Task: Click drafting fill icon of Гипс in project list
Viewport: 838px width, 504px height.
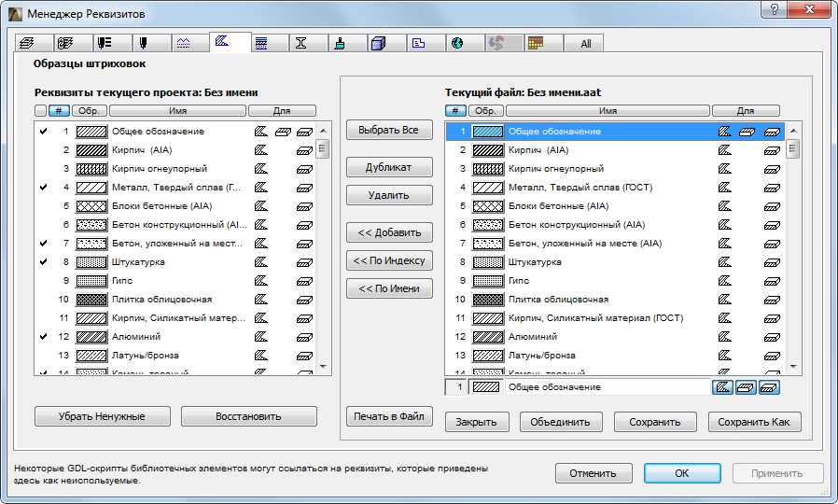Action: pyautogui.click(x=260, y=281)
